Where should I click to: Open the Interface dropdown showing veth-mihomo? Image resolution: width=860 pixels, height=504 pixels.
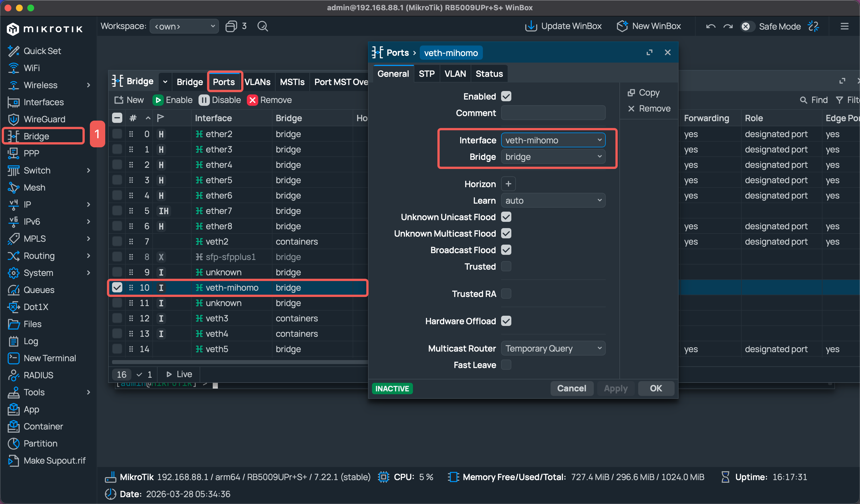pos(553,140)
